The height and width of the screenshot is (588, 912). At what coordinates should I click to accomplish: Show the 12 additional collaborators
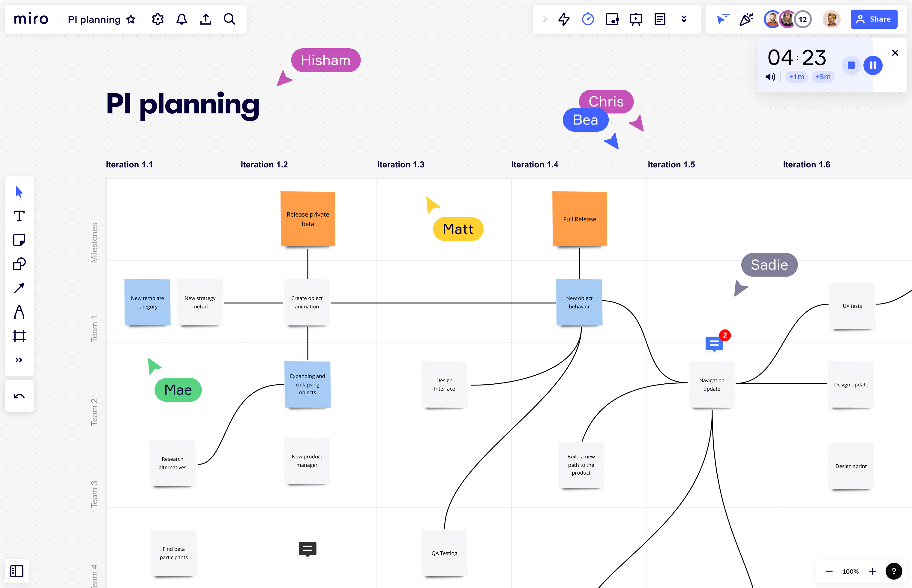click(x=803, y=19)
